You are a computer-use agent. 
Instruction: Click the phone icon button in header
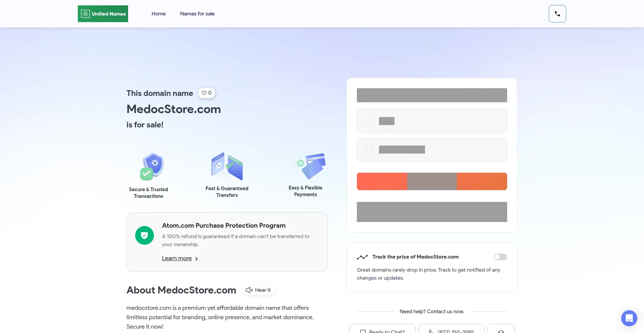click(557, 14)
